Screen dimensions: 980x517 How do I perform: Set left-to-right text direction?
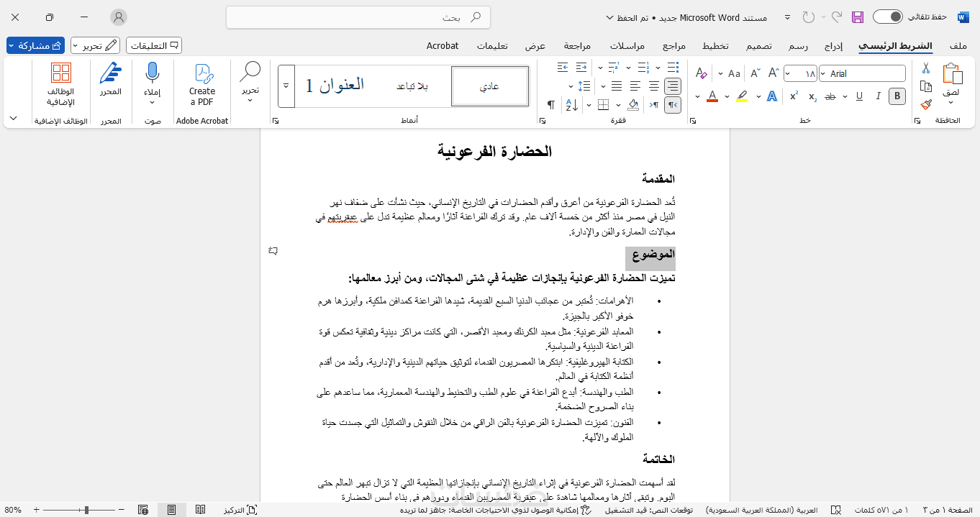pos(654,105)
